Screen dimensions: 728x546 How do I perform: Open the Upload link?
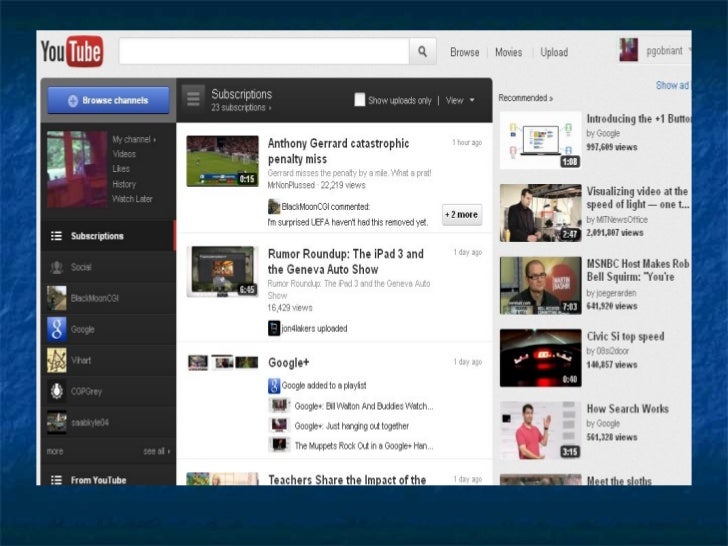click(x=554, y=52)
